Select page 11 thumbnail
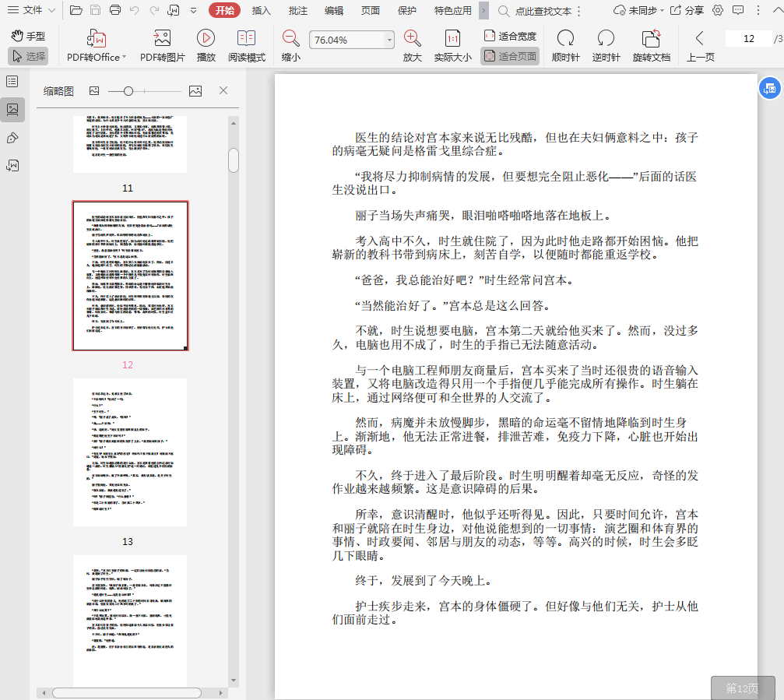Viewport: 784px width, 700px height. point(130,145)
